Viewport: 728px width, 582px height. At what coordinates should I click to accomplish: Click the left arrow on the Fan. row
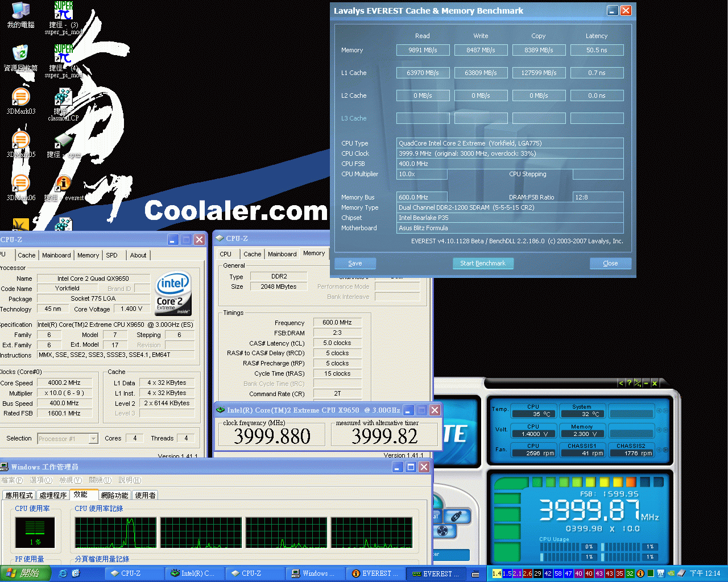(x=659, y=450)
